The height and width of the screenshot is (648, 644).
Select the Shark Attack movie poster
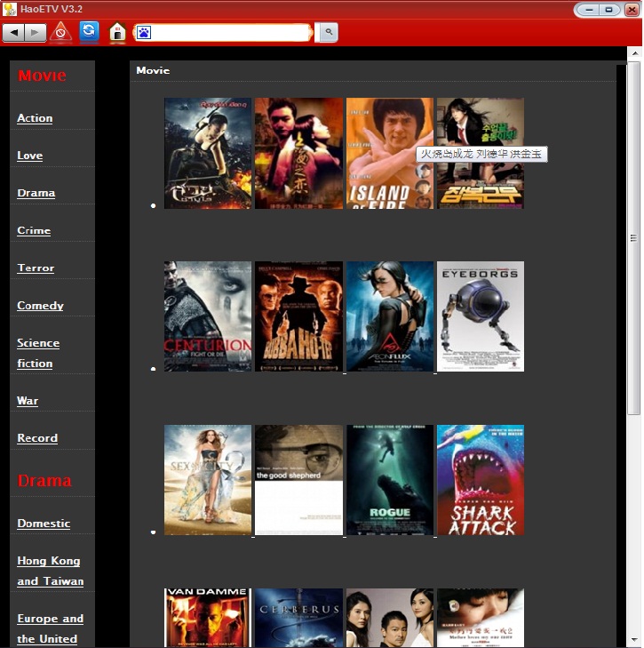480,480
